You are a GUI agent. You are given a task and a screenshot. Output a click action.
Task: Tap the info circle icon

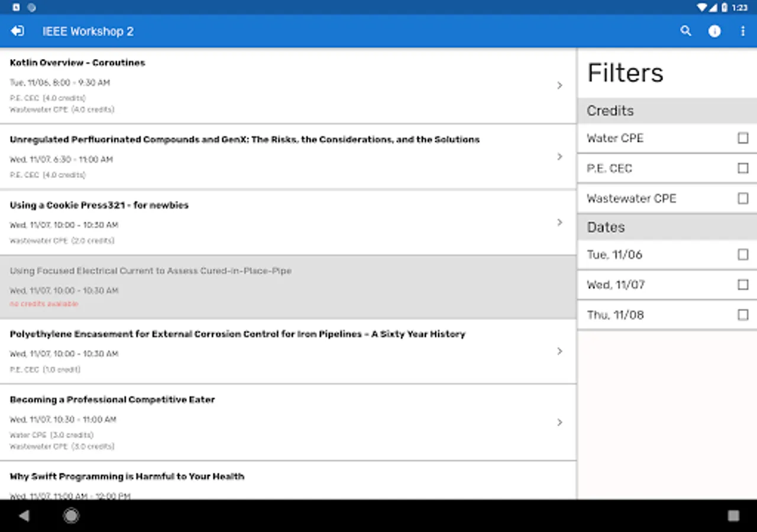(x=714, y=31)
